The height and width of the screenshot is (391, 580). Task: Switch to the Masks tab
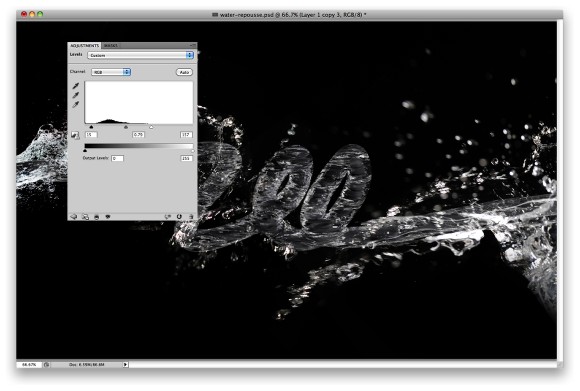point(110,45)
